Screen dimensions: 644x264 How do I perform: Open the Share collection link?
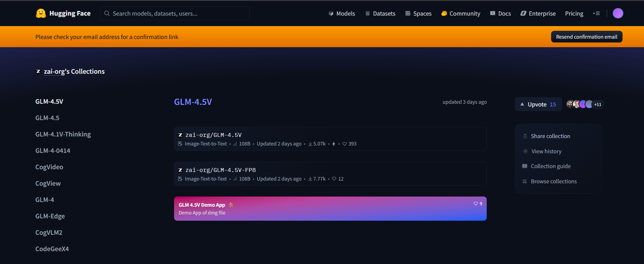(546, 136)
